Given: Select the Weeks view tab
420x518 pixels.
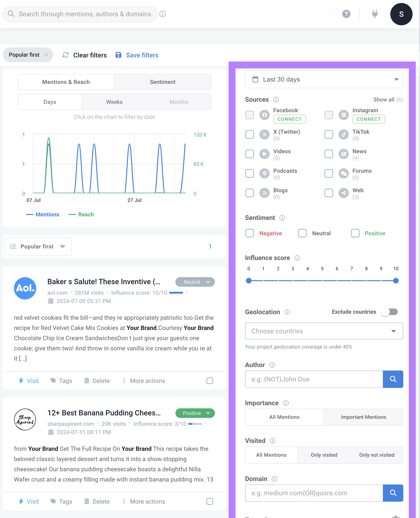Looking at the screenshot, I should pos(114,102).
